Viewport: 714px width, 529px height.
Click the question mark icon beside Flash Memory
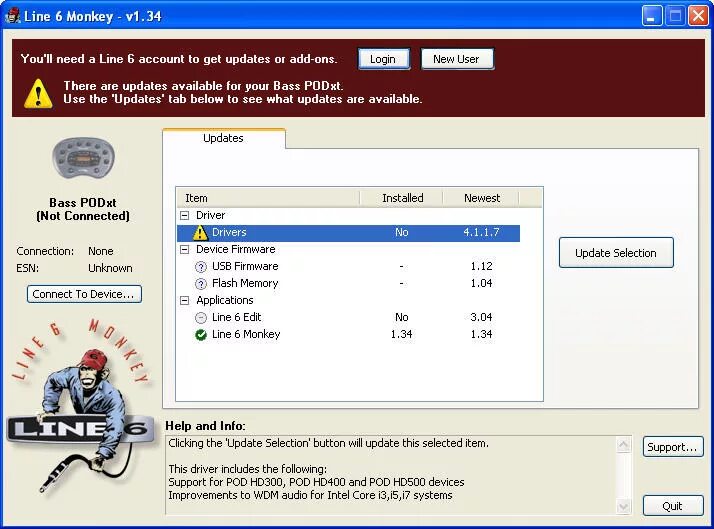tap(201, 284)
